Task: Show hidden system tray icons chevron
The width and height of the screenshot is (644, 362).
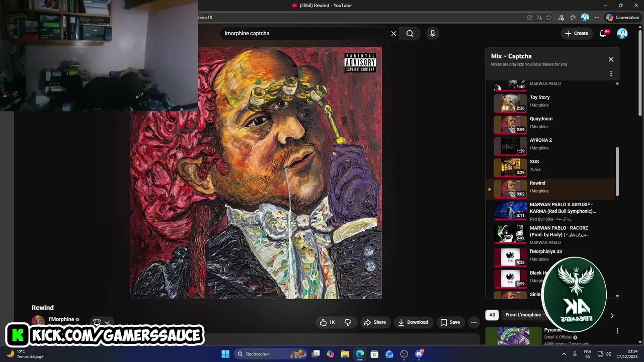Action: click(564, 354)
